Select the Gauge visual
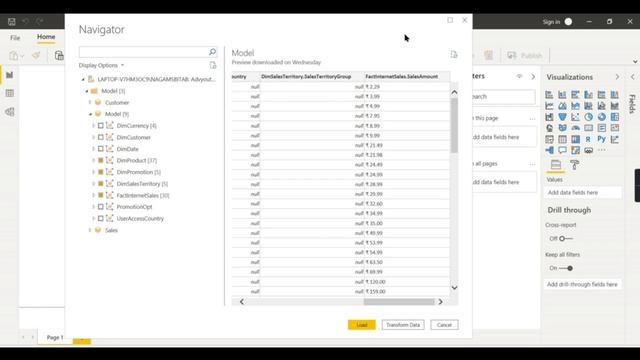Screen dimensions: 640x360 (576, 128)
